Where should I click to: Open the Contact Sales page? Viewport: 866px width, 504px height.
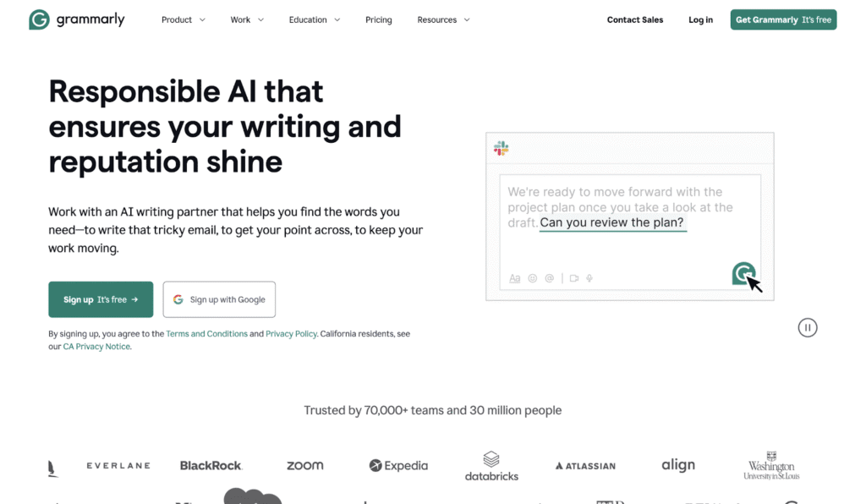click(635, 19)
